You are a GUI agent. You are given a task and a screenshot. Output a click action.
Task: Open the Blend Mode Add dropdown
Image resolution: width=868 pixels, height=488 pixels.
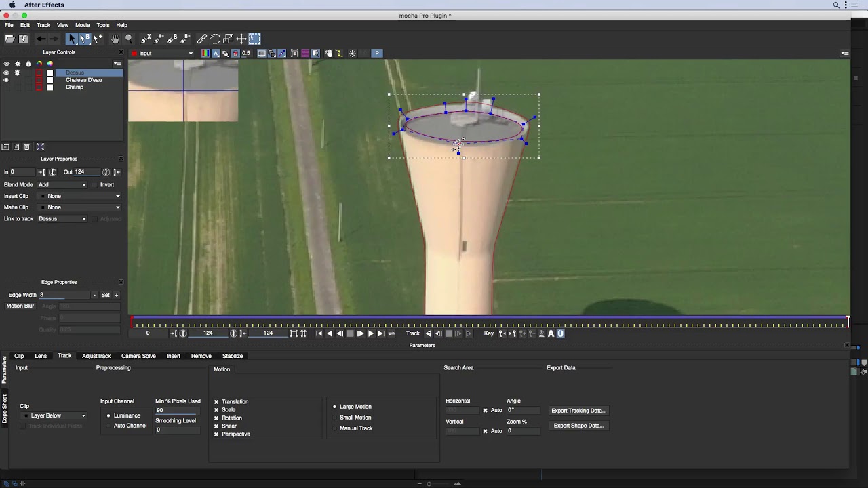[x=62, y=185]
